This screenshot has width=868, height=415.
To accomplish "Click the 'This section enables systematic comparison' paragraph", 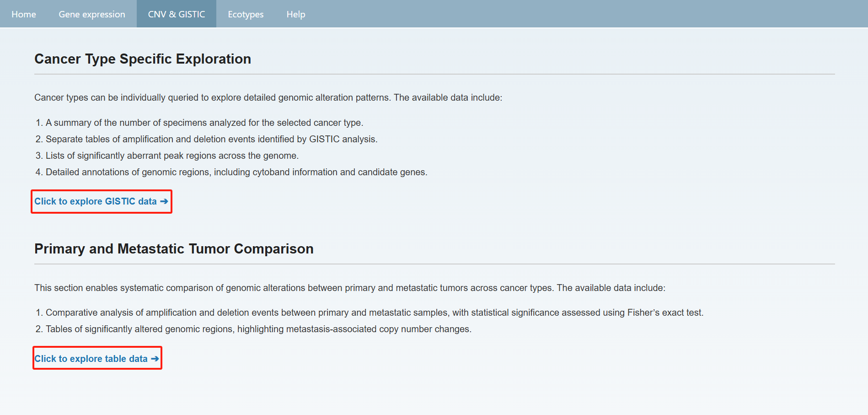I will click(x=349, y=288).
